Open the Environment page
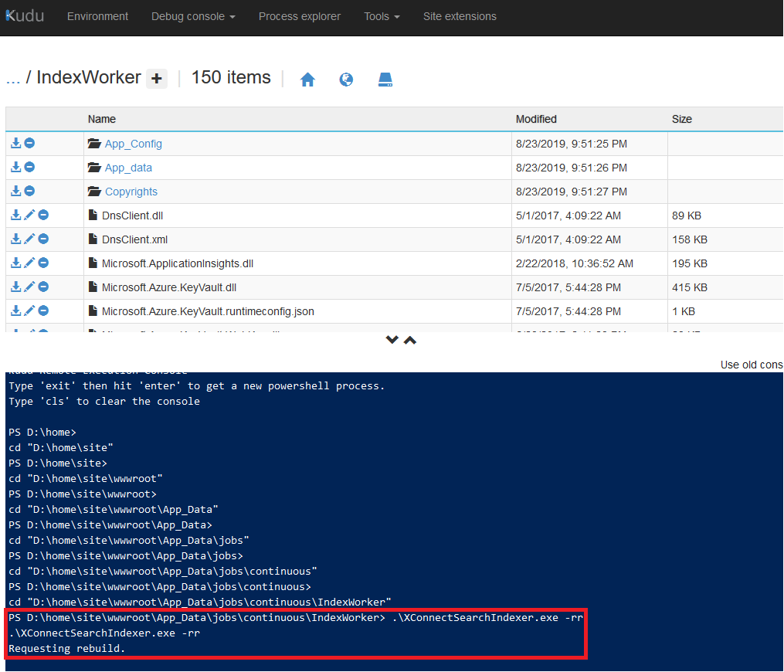The height and width of the screenshot is (672, 784). 97,16
